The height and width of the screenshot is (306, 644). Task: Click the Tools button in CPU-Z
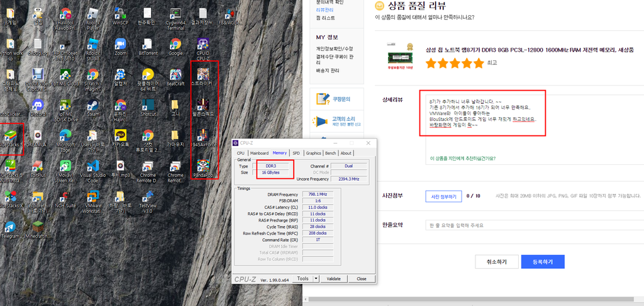[x=303, y=278]
